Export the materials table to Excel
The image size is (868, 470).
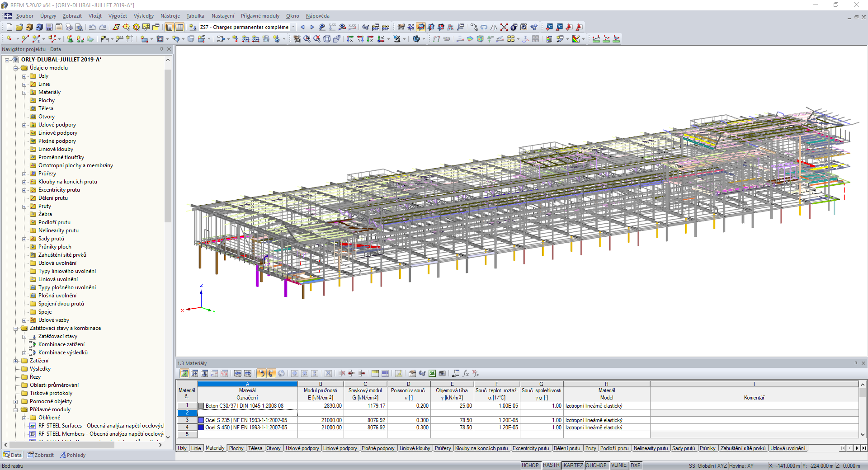click(x=432, y=374)
